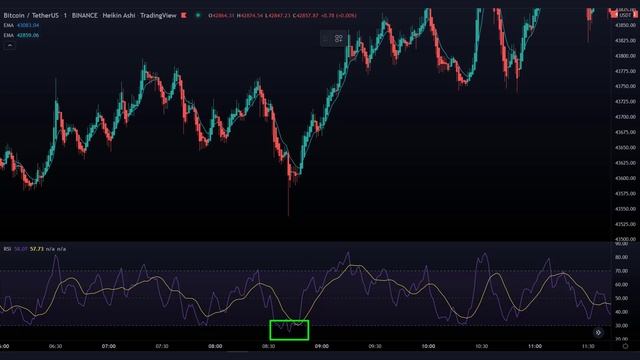Click the red flag icon beside TradingView
Viewport: 640px width, 360px height.
tap(184, 16)
